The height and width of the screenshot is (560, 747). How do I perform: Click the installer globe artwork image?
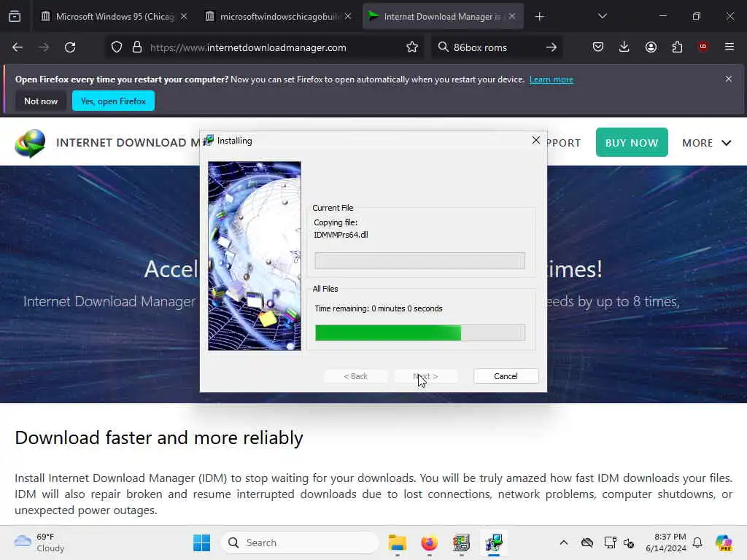point(255,256)
